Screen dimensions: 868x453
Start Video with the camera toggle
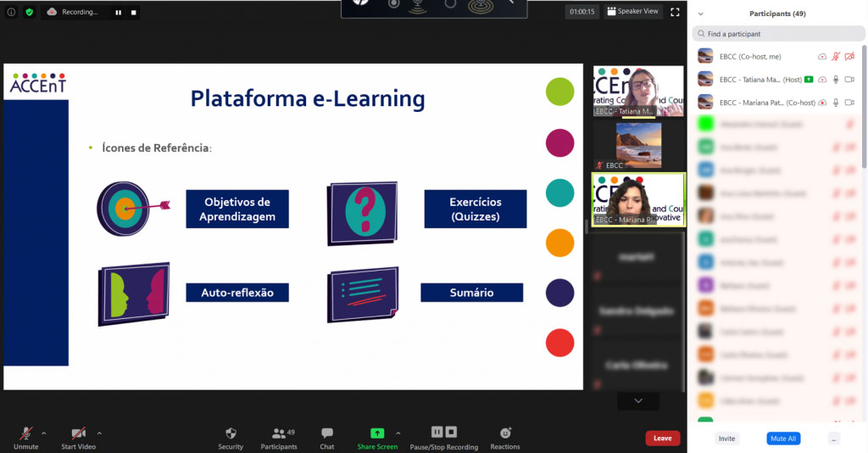tap(78, 433)
